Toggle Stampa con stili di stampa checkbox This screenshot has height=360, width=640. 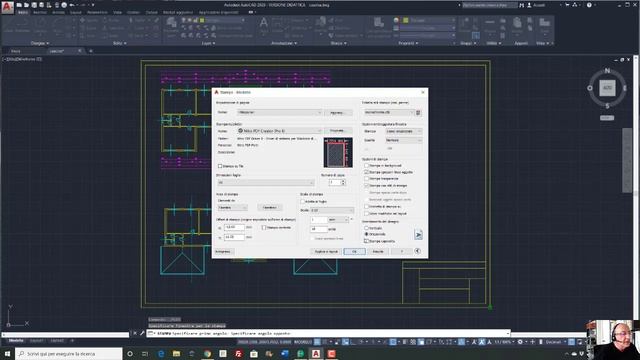(x=366, y=185)
